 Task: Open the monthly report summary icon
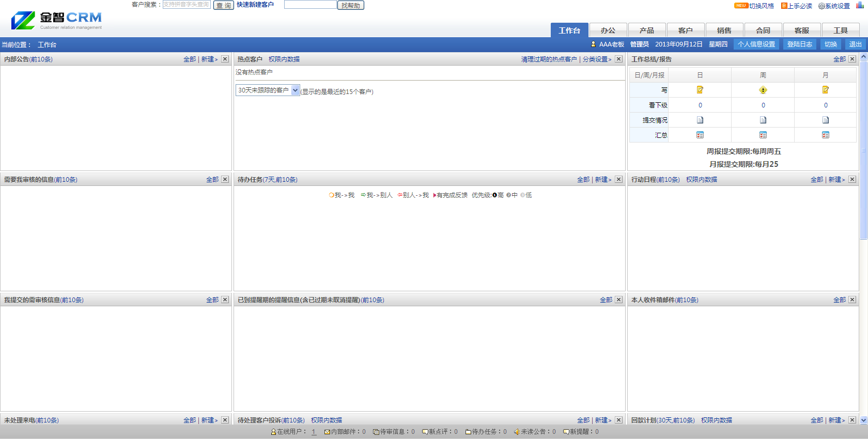(826, 135)
